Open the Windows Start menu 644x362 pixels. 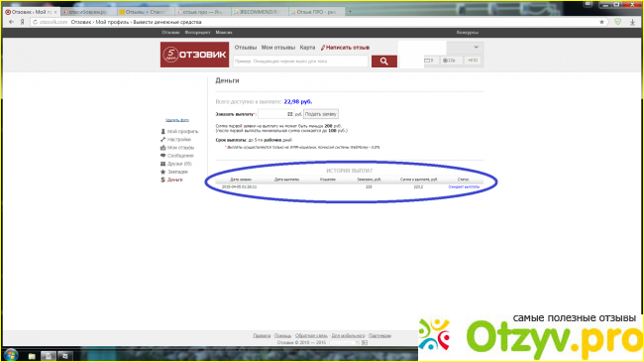pyautogui.click(x=11, y=355)
